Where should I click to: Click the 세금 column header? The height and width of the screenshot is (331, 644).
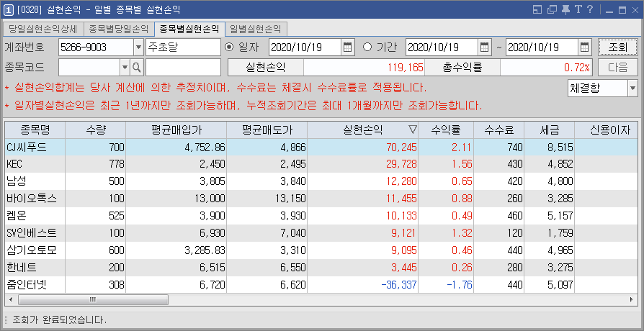tap(549, 130)
